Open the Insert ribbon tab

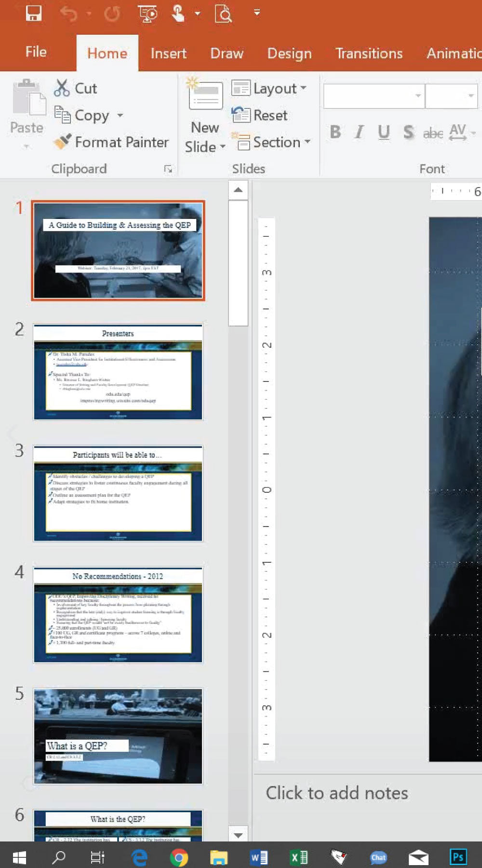[x=168, y=53]
